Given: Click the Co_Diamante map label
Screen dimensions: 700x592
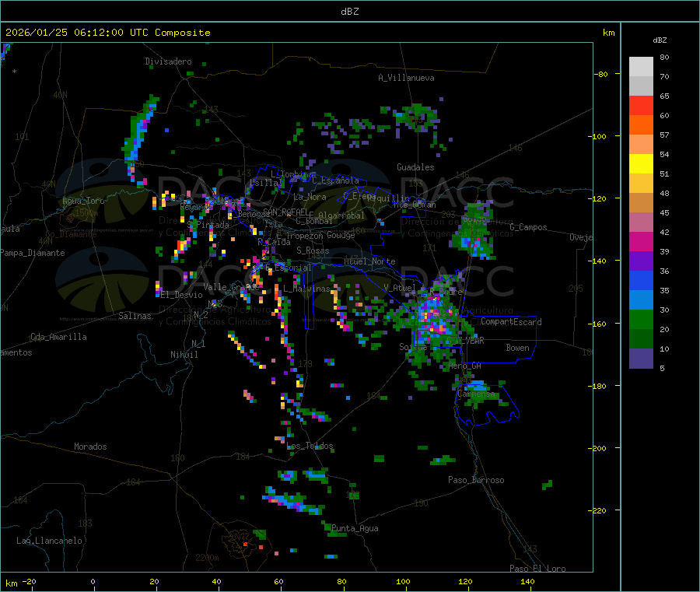Looking at the screenshot, I should [x=71, y=234].
